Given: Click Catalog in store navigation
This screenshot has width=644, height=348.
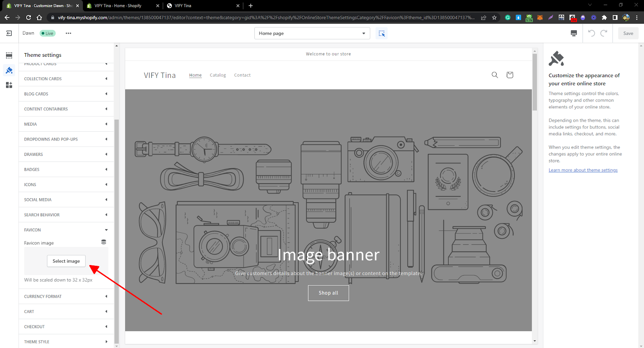Looking at the screenshot, I should [x=218, y=75].
